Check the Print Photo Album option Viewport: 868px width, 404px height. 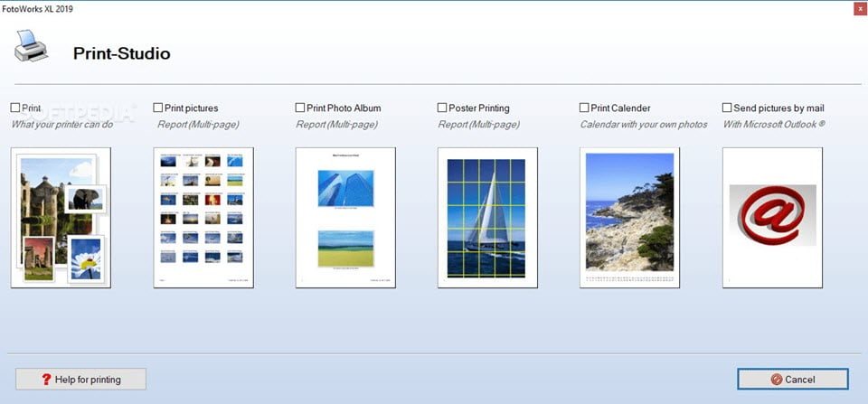(300, 108)
